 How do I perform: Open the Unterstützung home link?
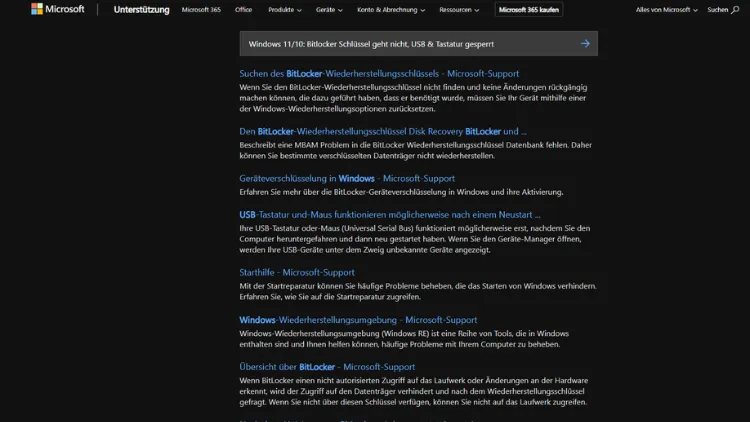(142, 10)
